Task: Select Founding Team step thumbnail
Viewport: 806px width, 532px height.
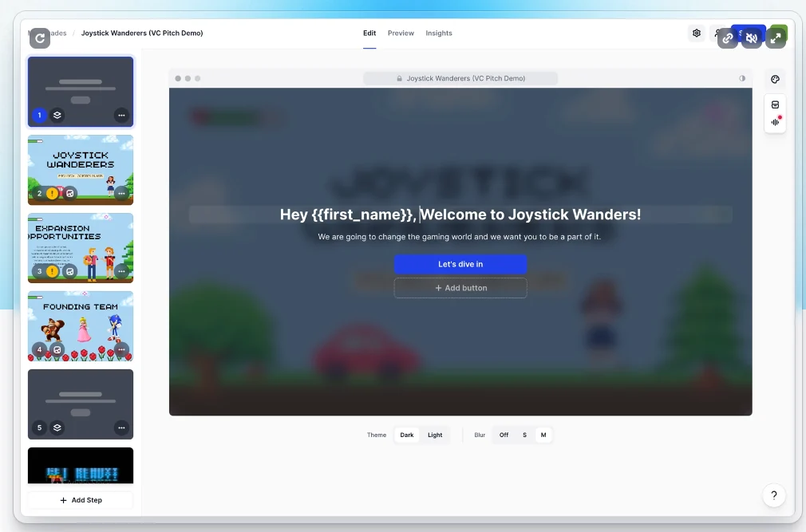Action: [x=81, y=326]
